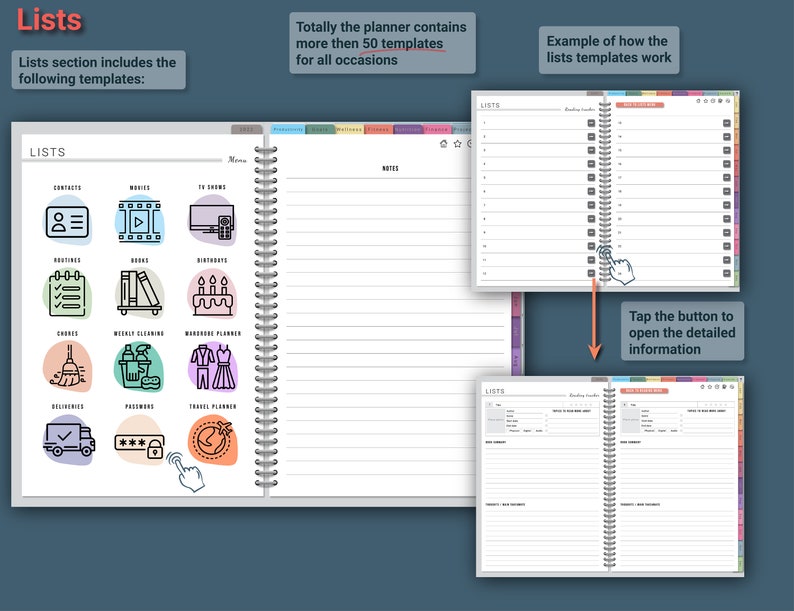Open the Deliveries truck icon
This screenshot has width=794, height=611.
(x=68, y=439)
